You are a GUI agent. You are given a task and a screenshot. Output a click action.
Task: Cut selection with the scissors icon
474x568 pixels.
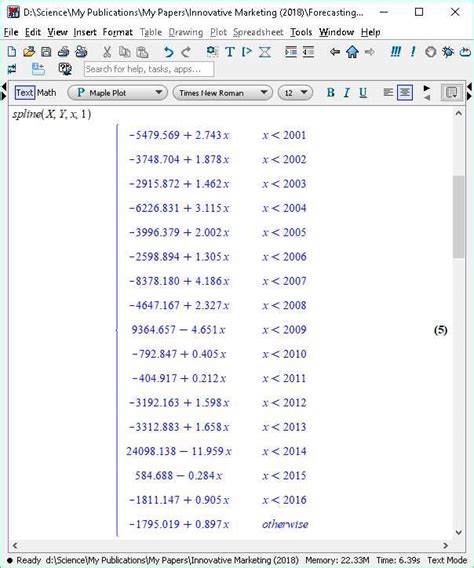coord(107,52)
